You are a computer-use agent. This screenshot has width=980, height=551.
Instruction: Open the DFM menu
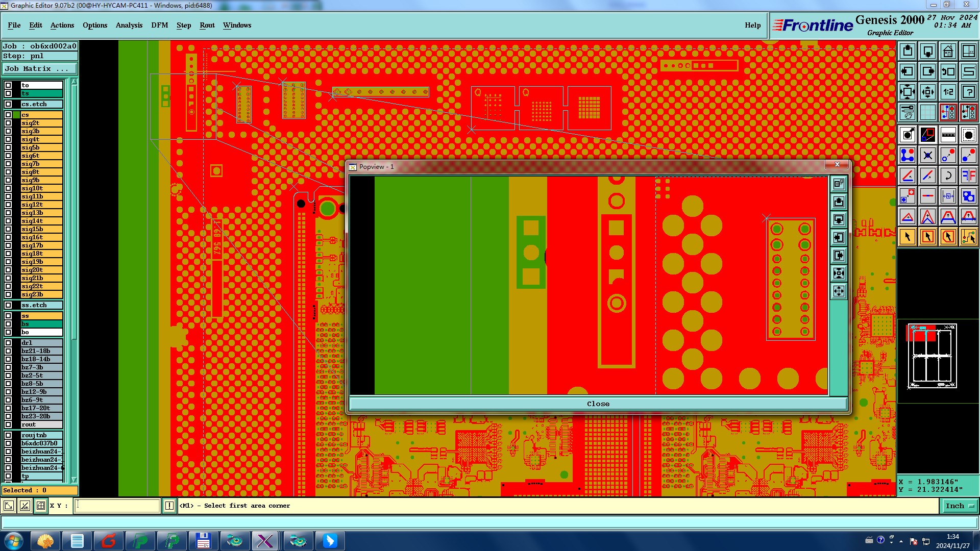click(x=159, y=25)
